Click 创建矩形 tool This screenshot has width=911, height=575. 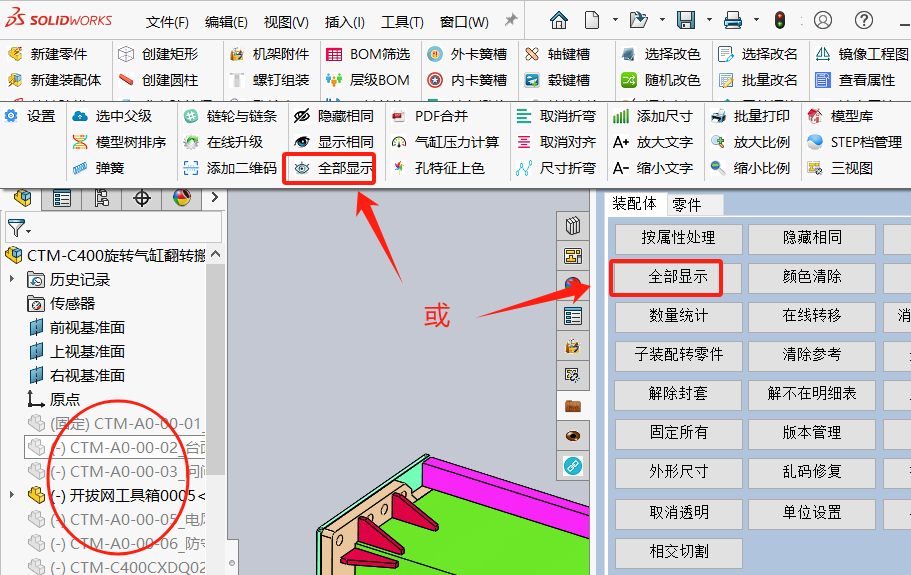coord(158,54)
